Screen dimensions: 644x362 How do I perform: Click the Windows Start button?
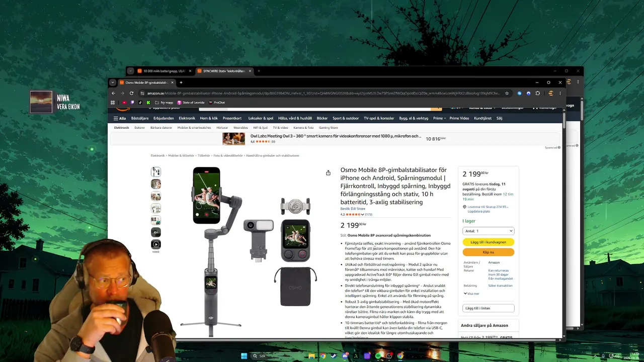click(244, 356)
